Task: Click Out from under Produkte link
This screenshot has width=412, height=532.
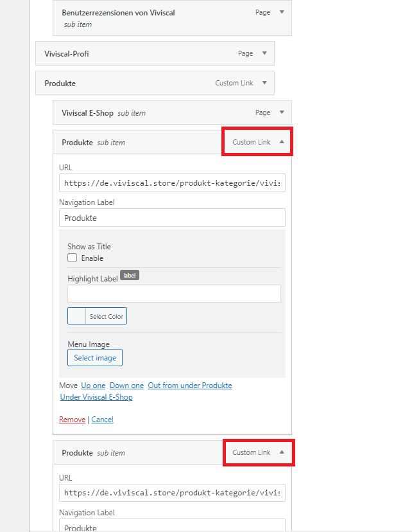Action: click(x=190, y=386)
